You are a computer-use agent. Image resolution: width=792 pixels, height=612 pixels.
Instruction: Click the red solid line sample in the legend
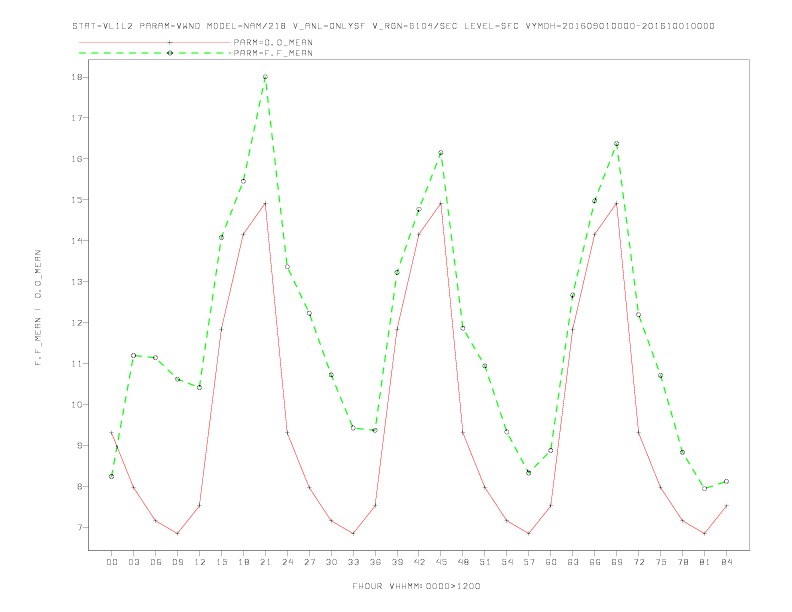[x=155, y=42]
